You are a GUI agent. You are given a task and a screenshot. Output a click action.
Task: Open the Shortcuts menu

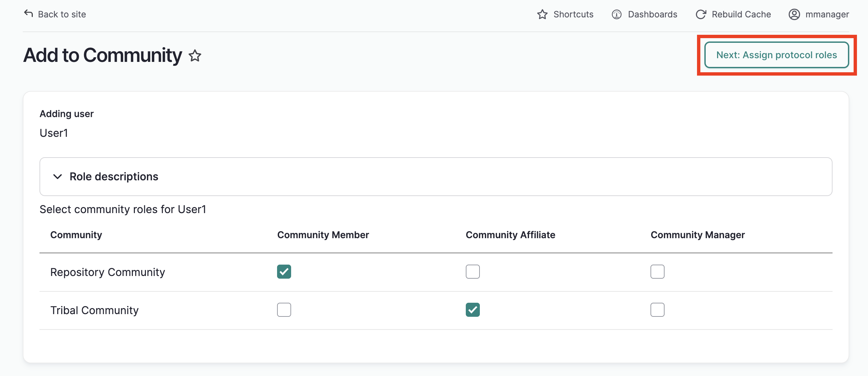(565, 14)
